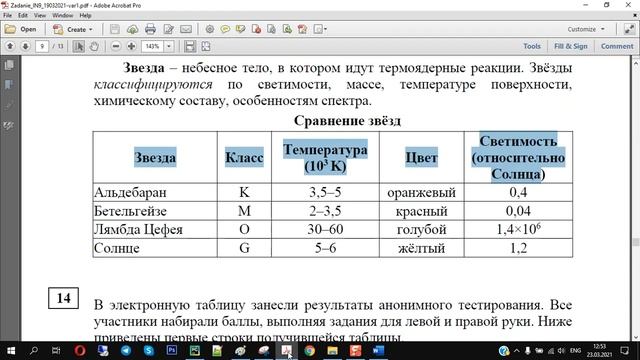Go to next page with down arrow
Viewport: 640px width, 360px height.
(25, 46)
